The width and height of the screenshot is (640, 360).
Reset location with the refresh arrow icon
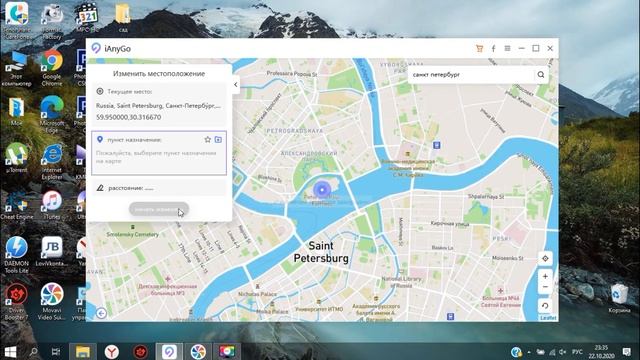click(545, 305)
